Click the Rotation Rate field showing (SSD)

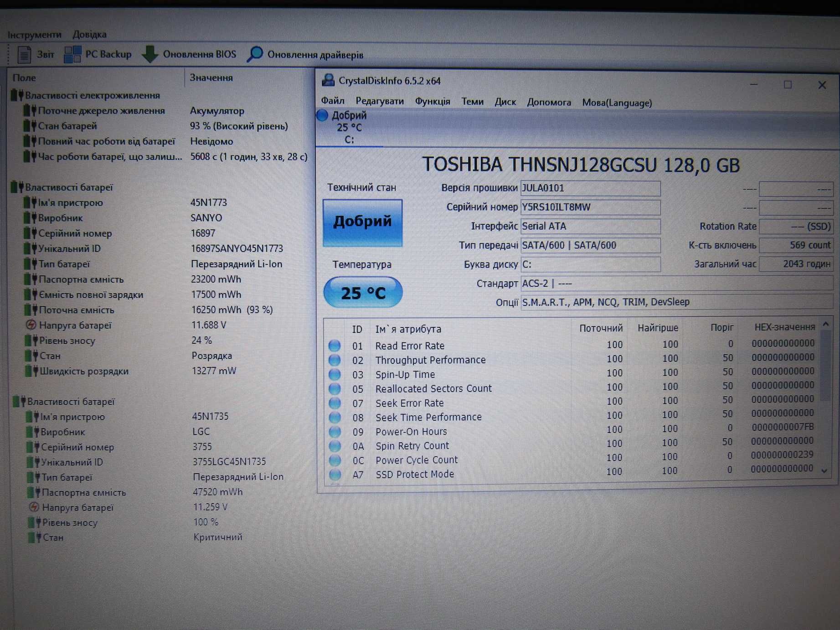tap(796, 226)
